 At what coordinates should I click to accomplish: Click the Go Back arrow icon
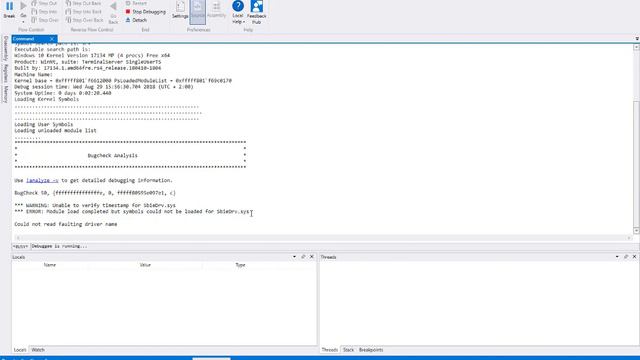[113, 7]
